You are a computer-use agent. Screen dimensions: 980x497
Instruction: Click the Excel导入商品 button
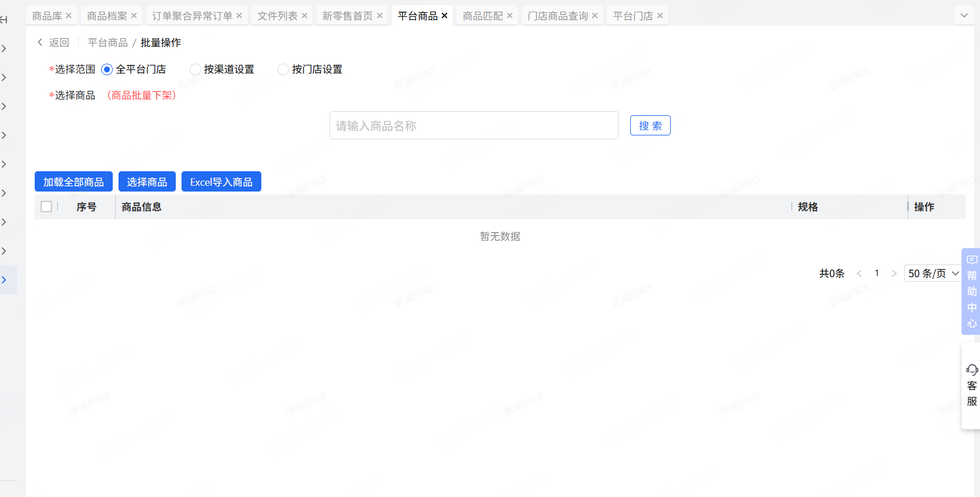(221, 182)
